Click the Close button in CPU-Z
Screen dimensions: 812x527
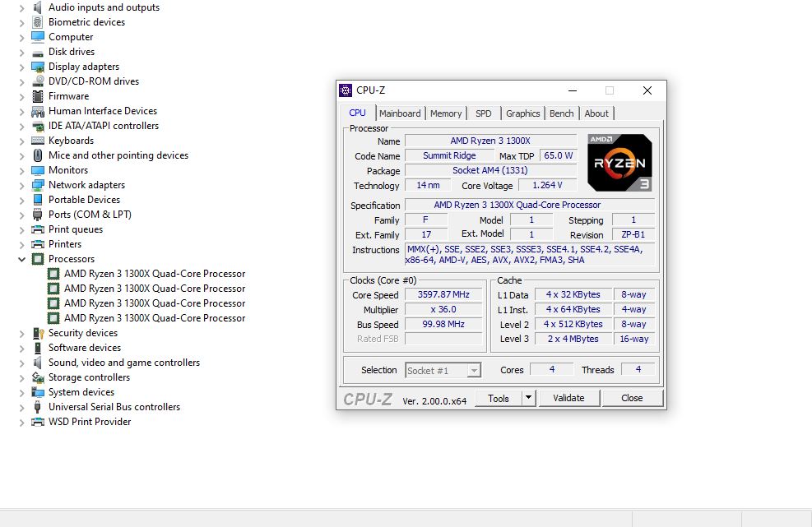tap(632, 399)
